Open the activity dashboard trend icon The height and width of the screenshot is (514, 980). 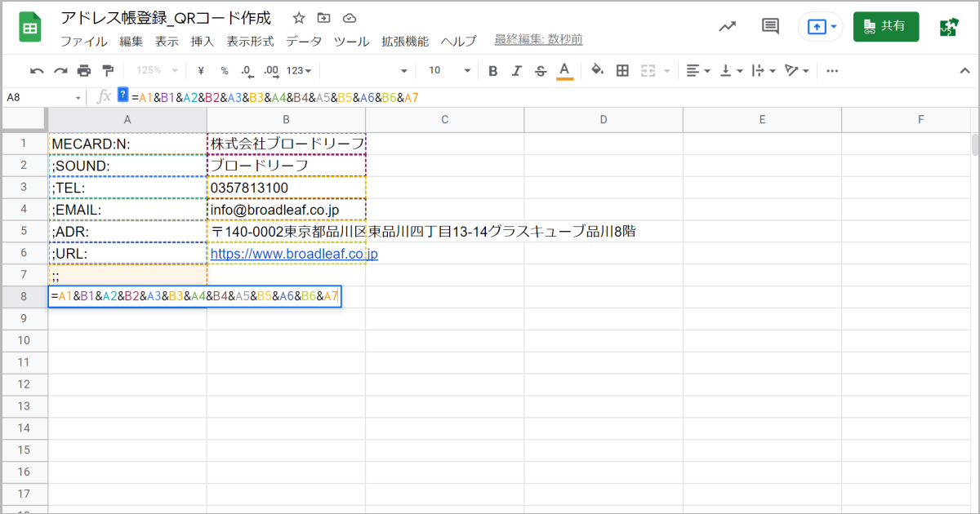[x=727, y=26]
